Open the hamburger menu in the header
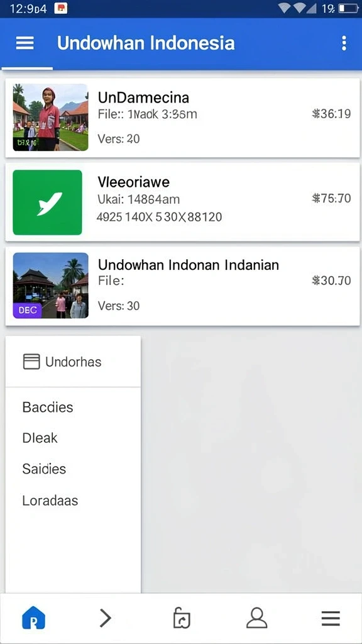The height and width of the screenshot is (644, 362). [25, 43]
